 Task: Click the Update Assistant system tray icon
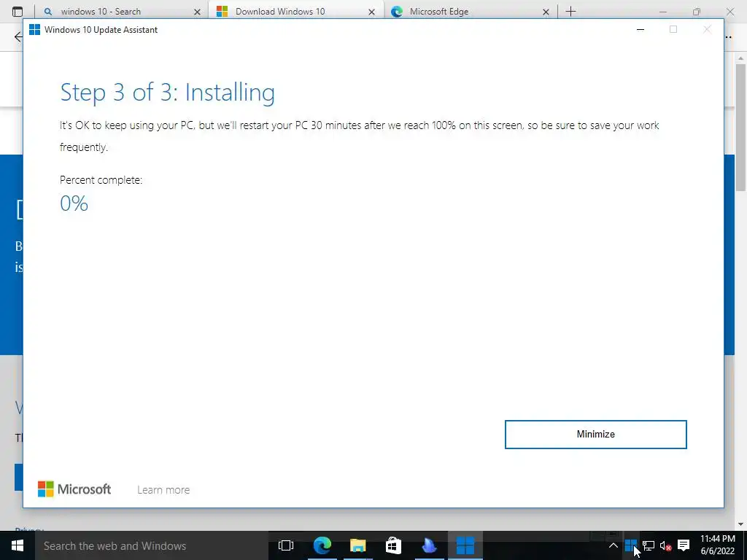(631, 545)
